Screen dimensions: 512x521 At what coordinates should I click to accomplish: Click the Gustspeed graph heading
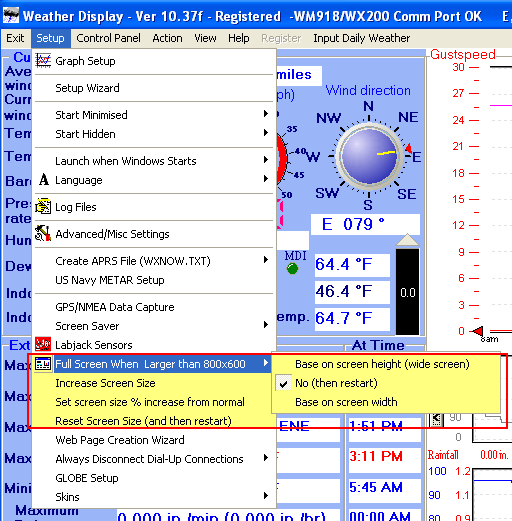click(463, 54)
